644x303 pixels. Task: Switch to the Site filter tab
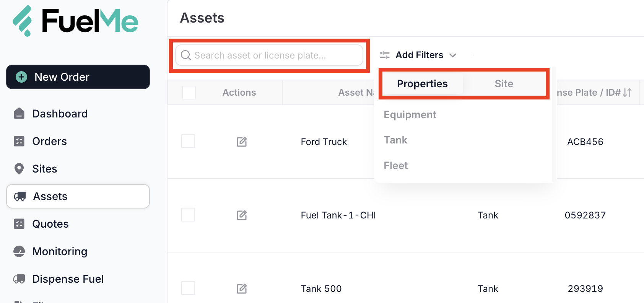tap(504, 84)
